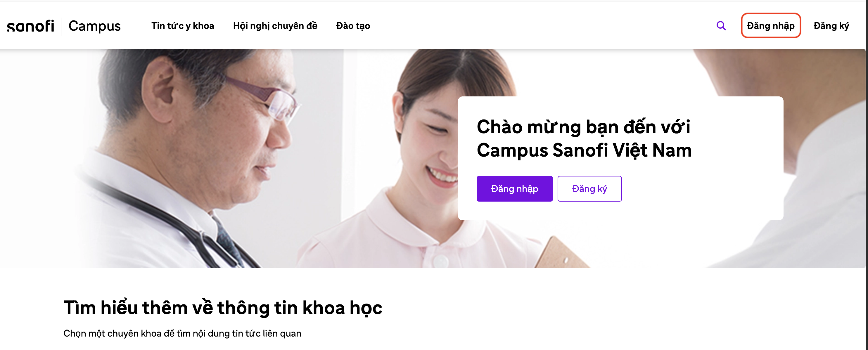Click the sanofi logo

click(30, 26)
